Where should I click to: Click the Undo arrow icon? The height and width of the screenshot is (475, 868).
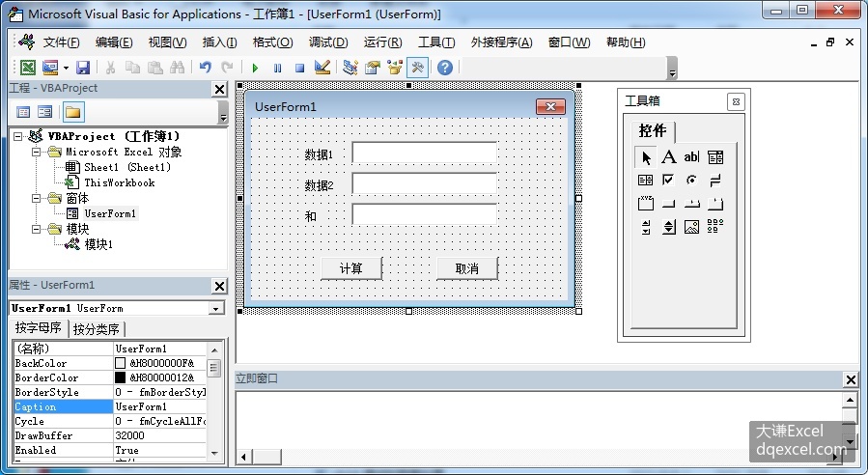point(206,68)
